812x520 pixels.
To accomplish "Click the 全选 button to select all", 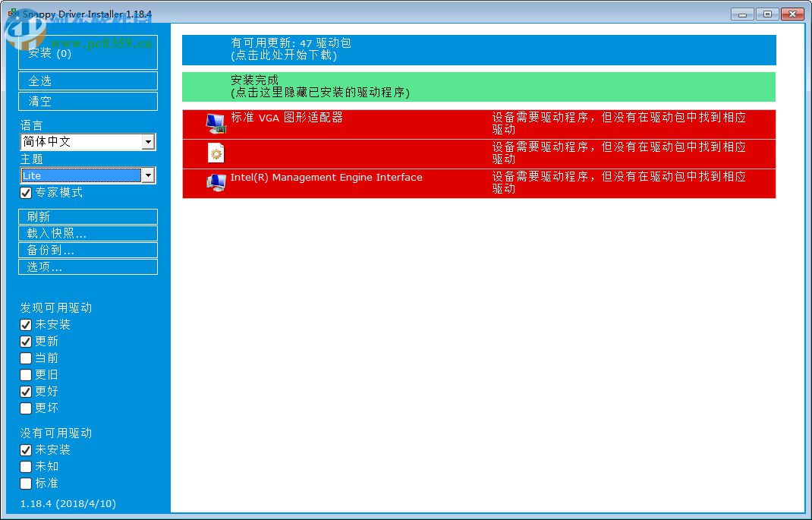I will click(87, 80).
